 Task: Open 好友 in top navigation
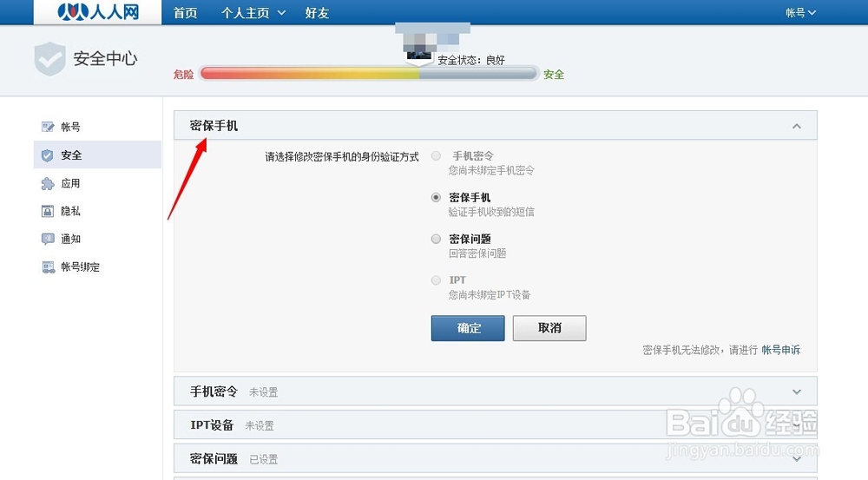click(x=317, y=13)
